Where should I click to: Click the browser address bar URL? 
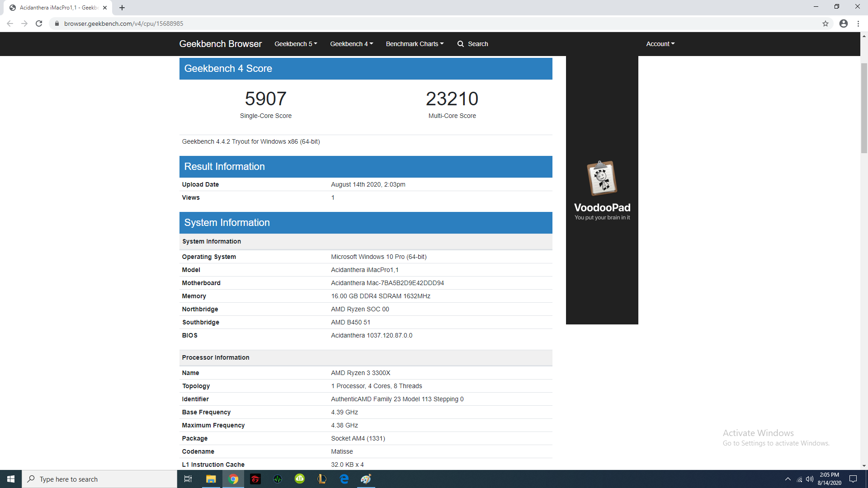[x=123, y=23]
